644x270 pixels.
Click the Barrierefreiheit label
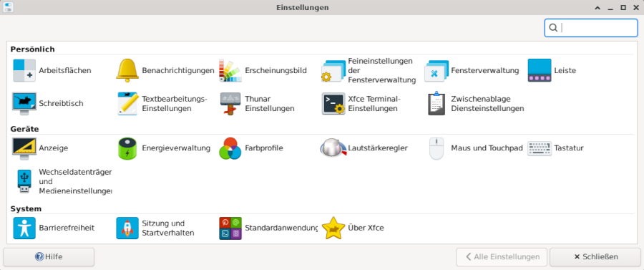tap(67, 228)
